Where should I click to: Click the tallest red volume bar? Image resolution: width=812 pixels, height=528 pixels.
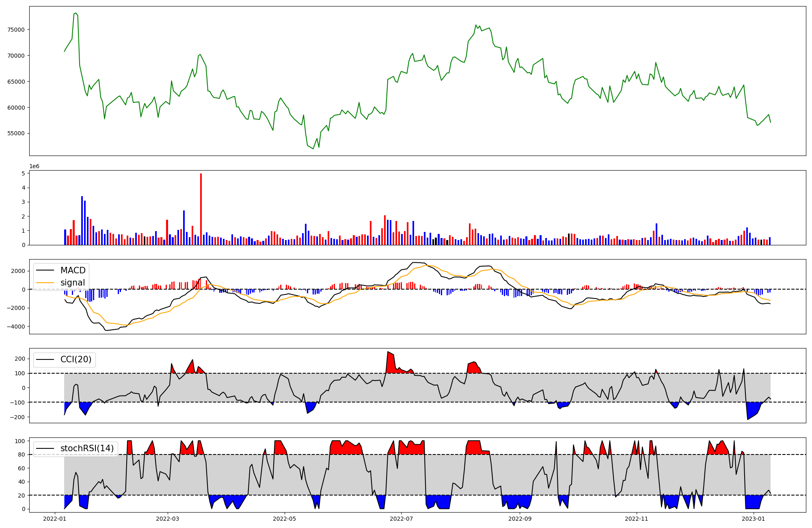[x=201, y=209]
